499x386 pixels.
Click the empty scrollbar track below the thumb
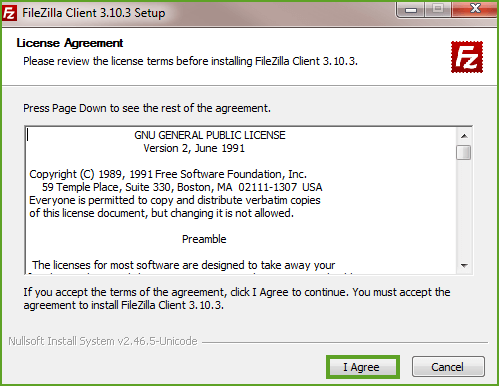[x=464, y=209]
